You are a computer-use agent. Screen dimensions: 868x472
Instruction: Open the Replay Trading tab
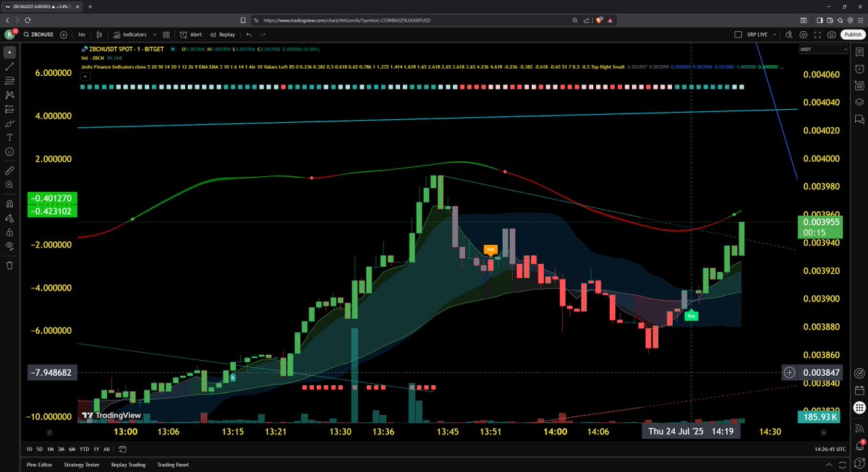coord(128,465)
